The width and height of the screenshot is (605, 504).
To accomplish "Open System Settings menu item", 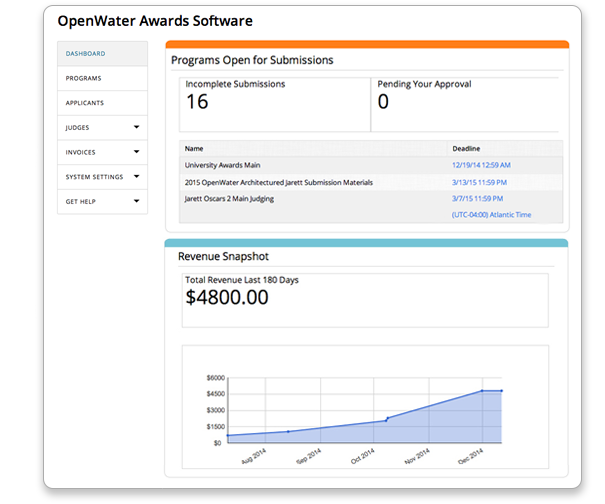I will click(102, 177).
